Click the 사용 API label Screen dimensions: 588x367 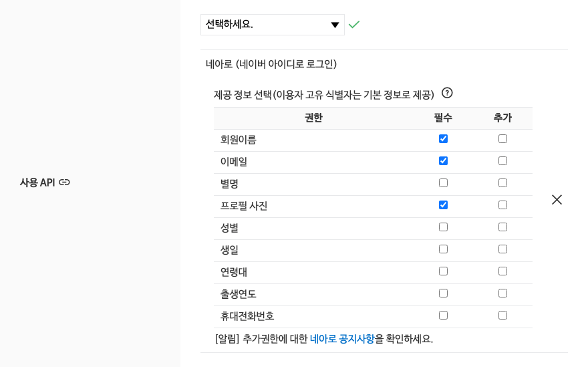click(x=37, y=182)
